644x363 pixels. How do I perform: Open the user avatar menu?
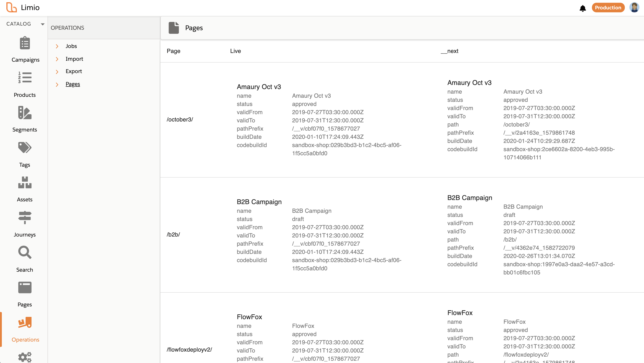pyautogui.click(x=634, y=8)
